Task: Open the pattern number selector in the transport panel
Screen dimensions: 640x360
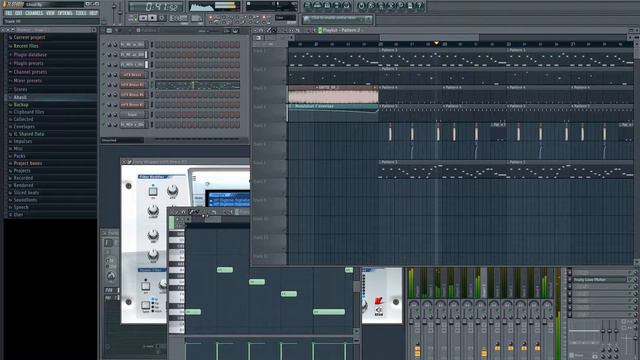Action: click(197, 18)
